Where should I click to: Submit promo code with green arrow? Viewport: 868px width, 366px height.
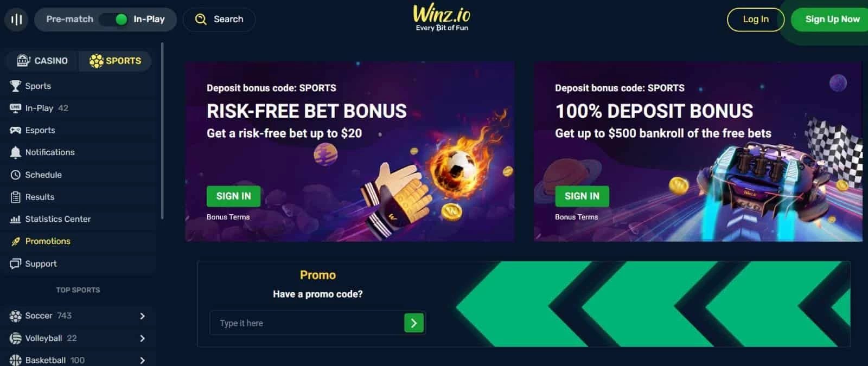point(414,323)
